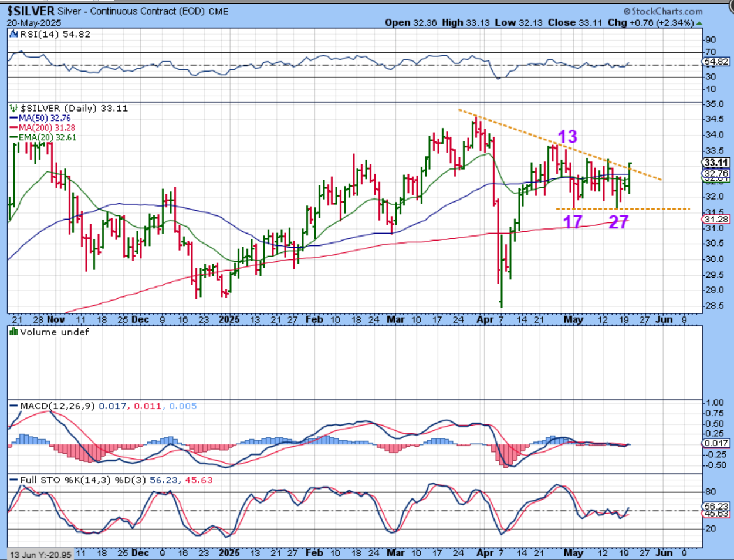Image resolution: width=734 pixels, height=560 pixels.
Task: Click the large $SILVER ticker title
Action: click(31, 11)
